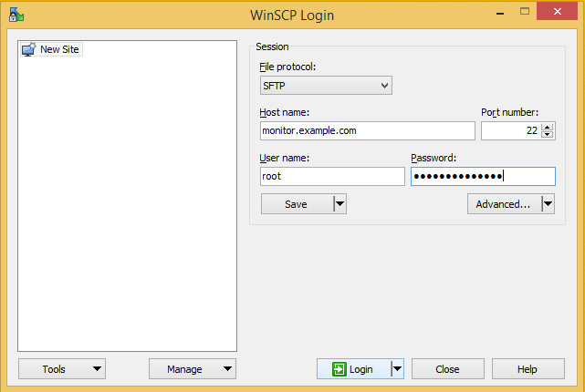The image size is (585, 392).
Task: Click the Port number label
Action: [x=509, y=112]
